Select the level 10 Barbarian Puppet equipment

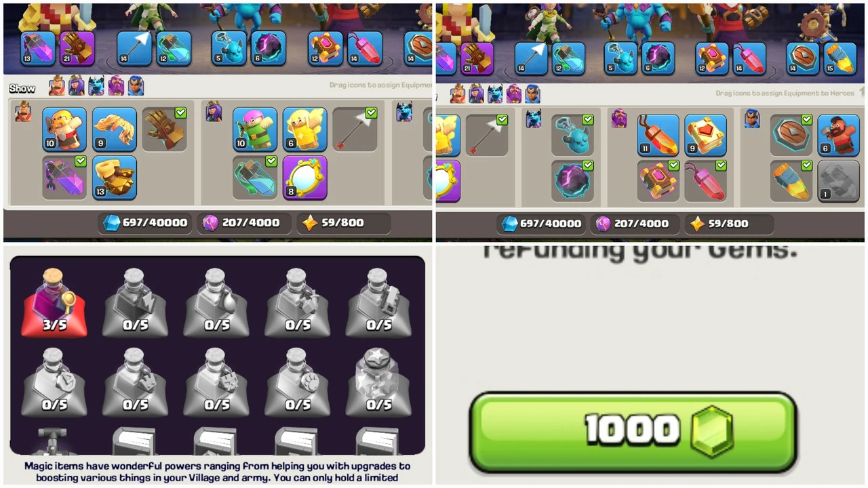tap(64, 129)
